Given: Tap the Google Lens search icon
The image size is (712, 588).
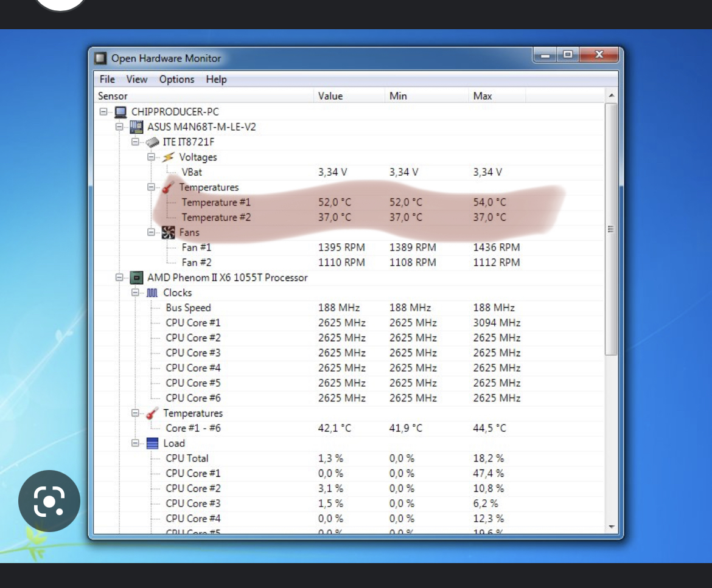Looking at the screenshot, I should pos(49,501).
